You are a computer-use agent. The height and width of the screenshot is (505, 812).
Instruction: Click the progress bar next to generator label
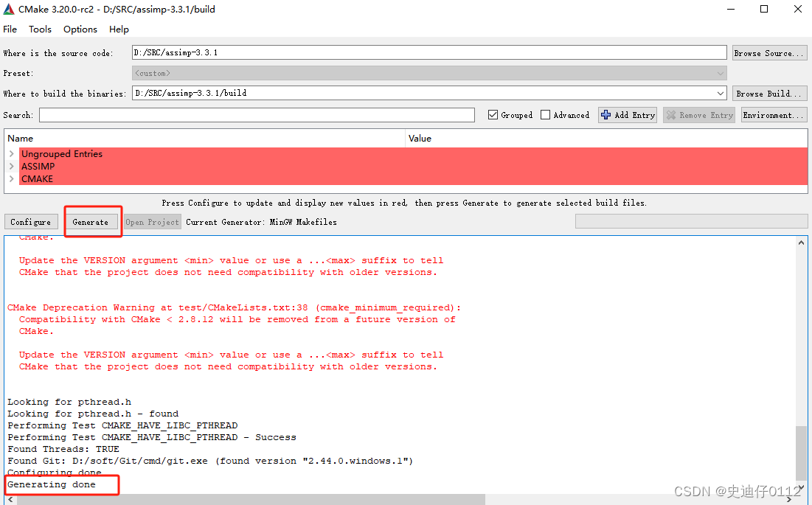click(x=691, y=221)
